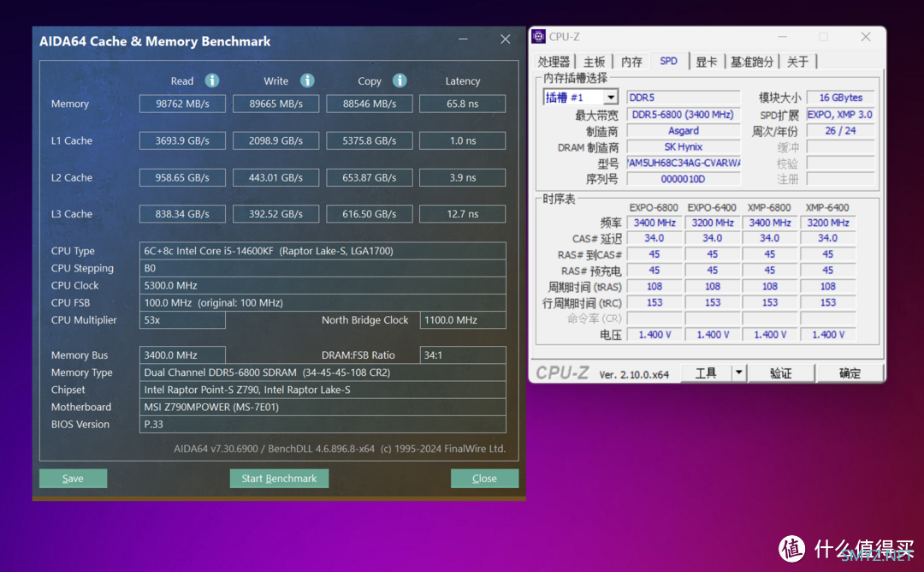Click the 验证 button in CPU-Z
924x572 pixels.
pyautogui.click(x=781, y=372)
